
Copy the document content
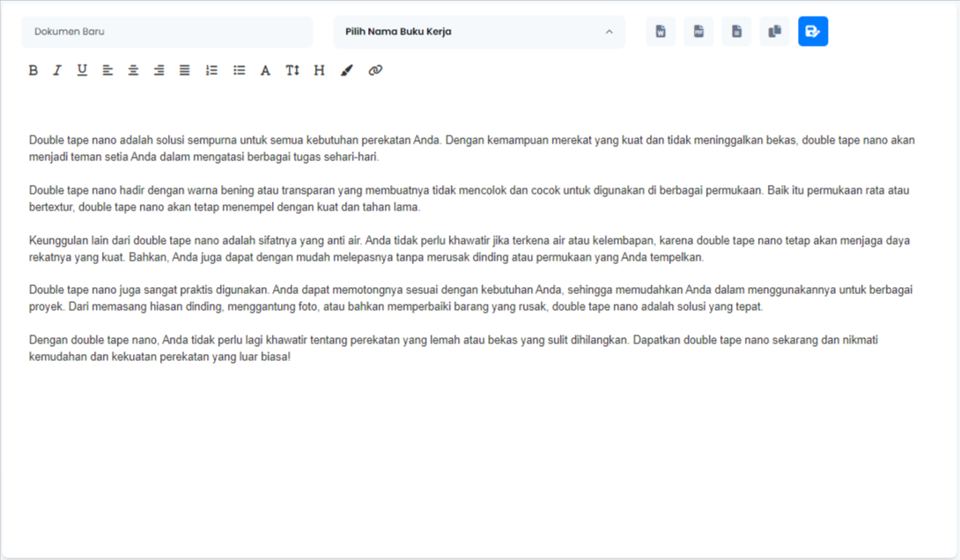[x=774, y=31]
